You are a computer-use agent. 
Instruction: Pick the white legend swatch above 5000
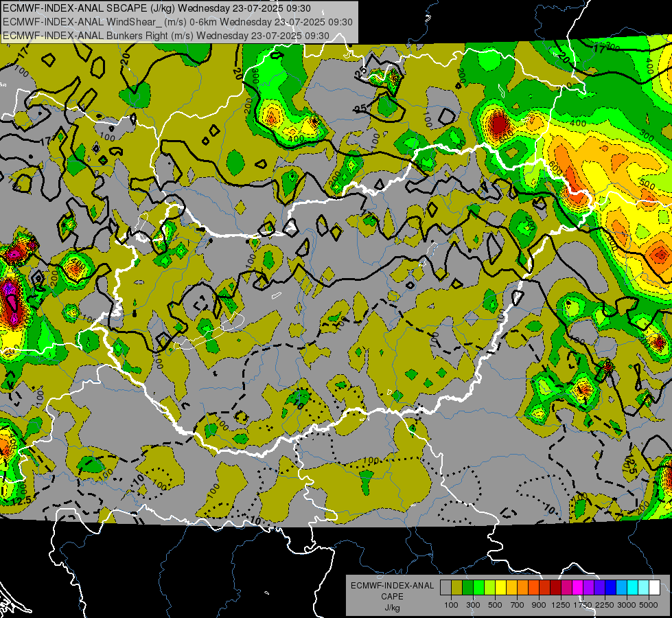click(x=654, y=588)
